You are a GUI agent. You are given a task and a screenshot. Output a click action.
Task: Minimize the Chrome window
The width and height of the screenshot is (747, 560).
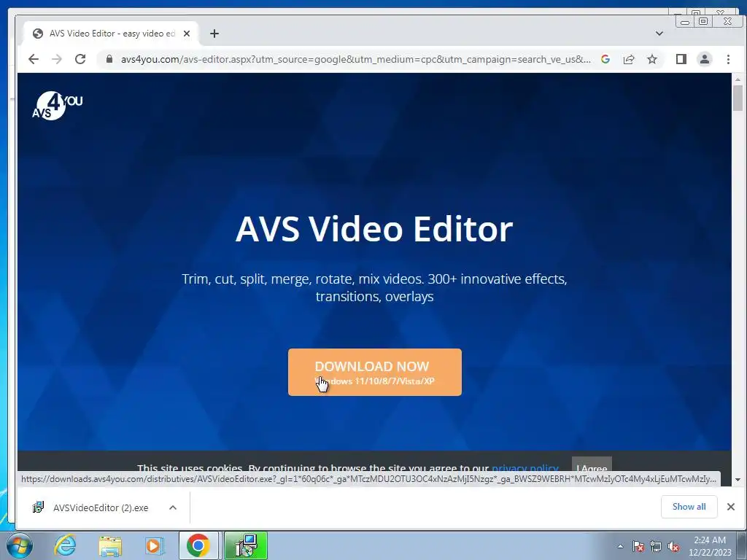pyautogui.click(x=685, y=21)
